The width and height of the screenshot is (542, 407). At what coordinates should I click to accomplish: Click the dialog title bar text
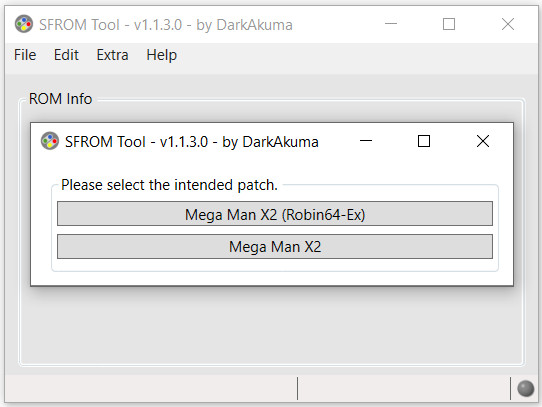tap(192, 142)
